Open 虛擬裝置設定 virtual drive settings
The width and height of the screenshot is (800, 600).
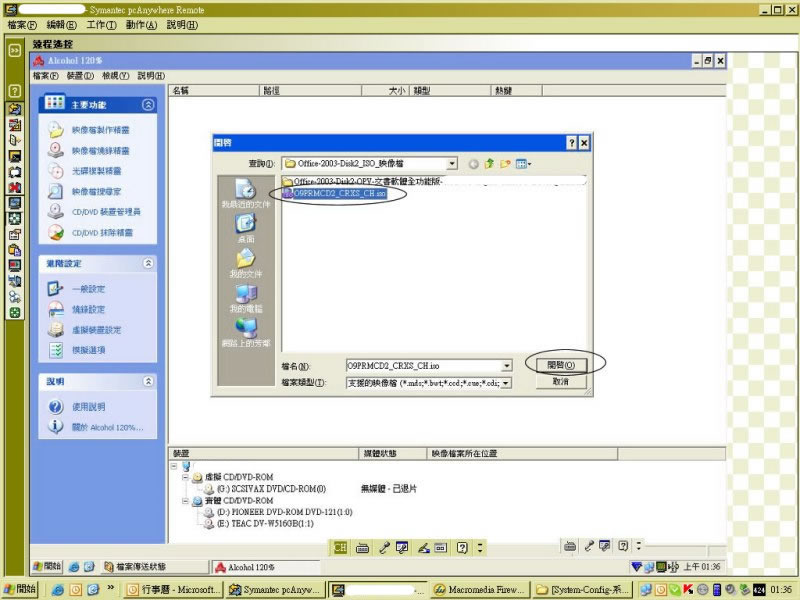coord(96,330)
